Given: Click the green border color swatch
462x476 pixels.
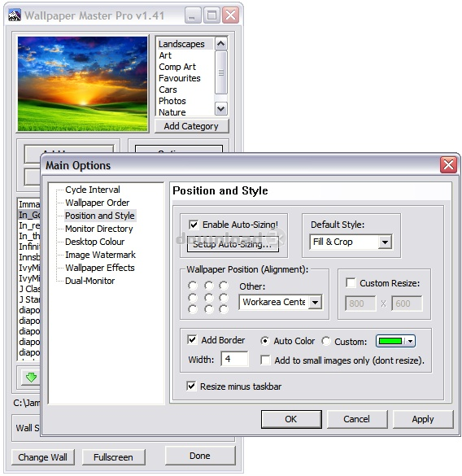Looking at the screenshot, I should 390,341.
